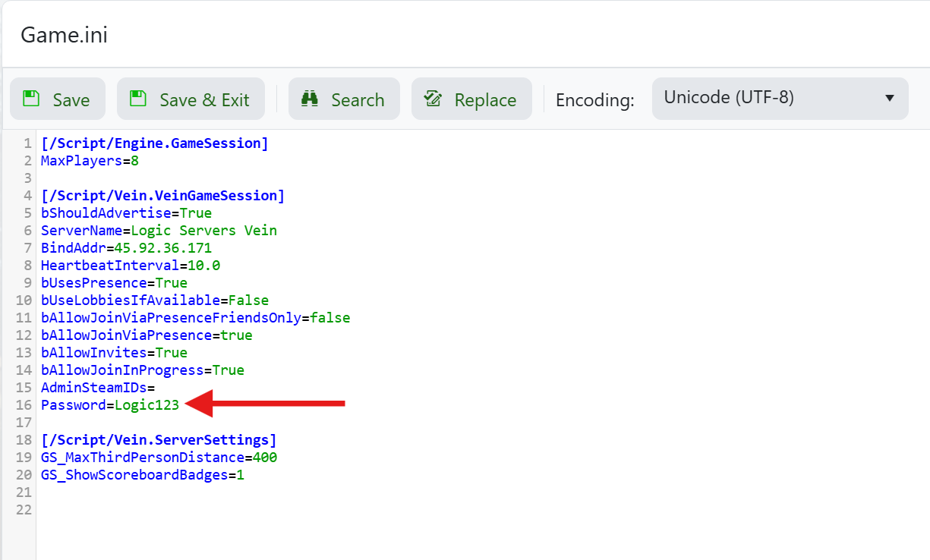Screen dimensions: 930x560
Task: Open the Unicode (UTF-8) encoding selector
Action: [x=779, y=99]
